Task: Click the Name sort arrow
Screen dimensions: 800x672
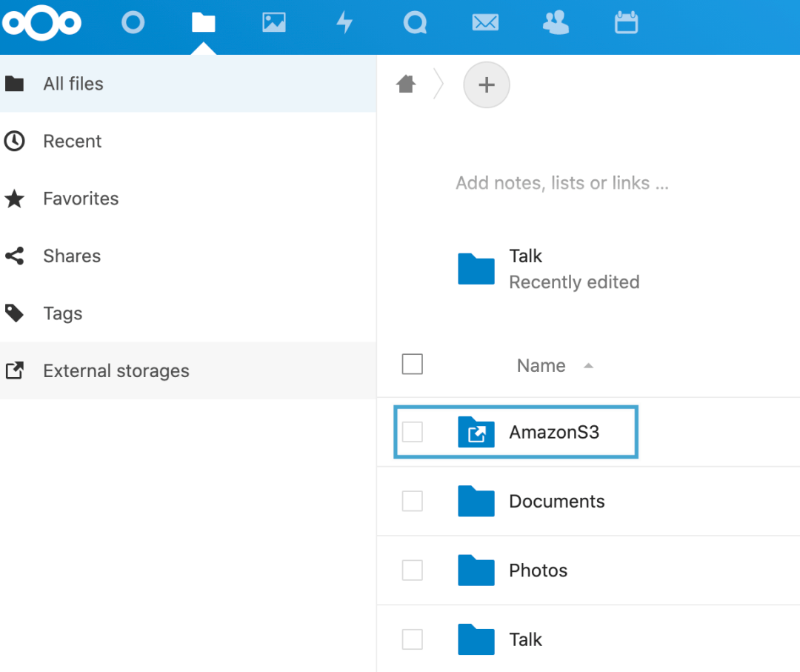Action: click(x=588, y=365)
